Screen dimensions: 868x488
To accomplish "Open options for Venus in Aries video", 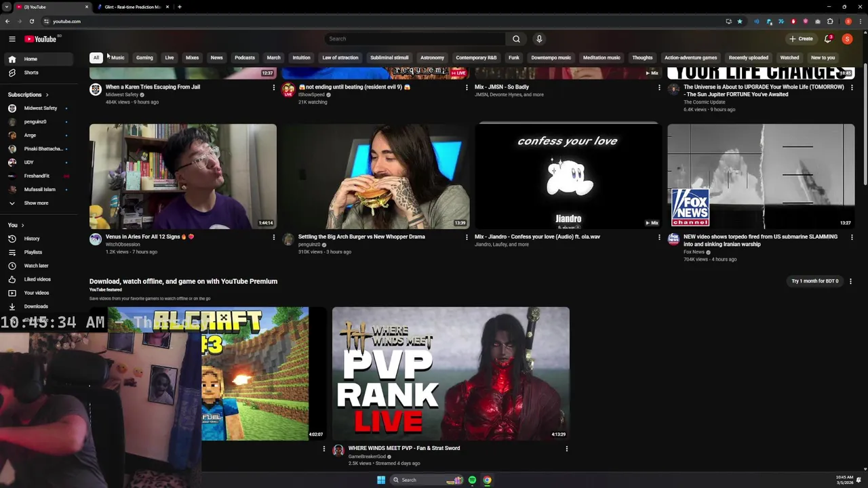I will click(274, 237).
